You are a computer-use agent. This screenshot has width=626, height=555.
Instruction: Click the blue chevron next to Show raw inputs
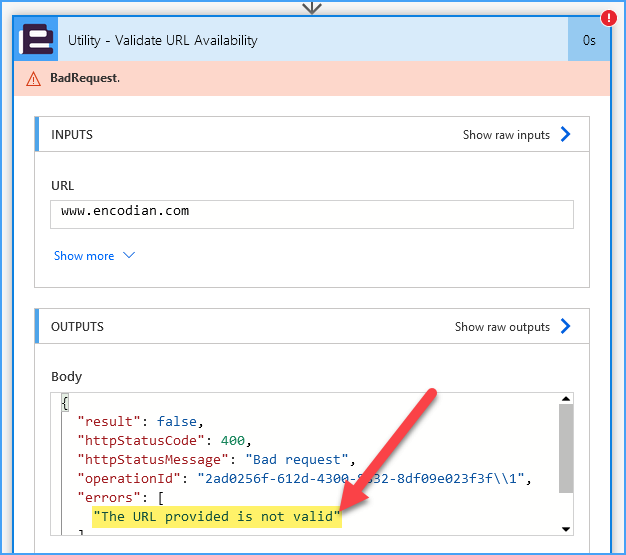[x=565, y=134]
